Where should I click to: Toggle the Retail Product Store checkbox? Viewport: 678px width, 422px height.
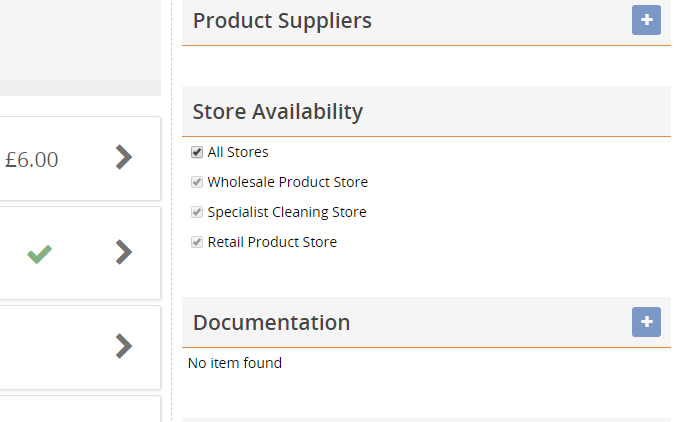coord(197,243)
